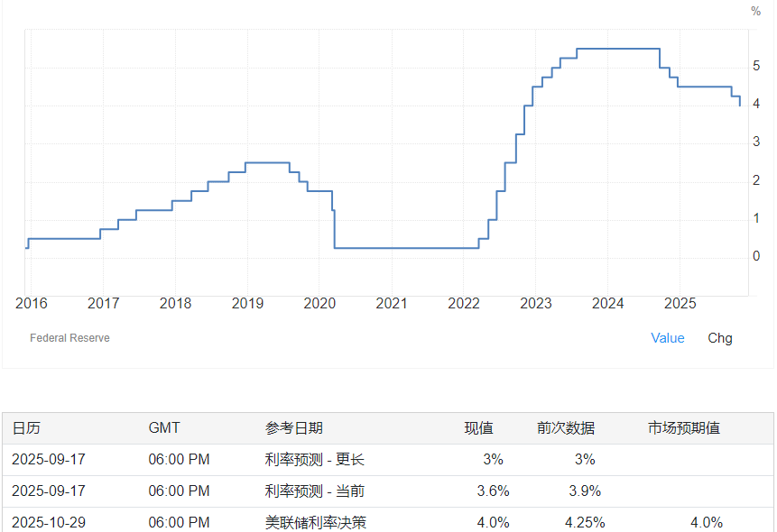Click the GMT column header
The height and width of the screenshot is (532, 777).
coord(164,428)
